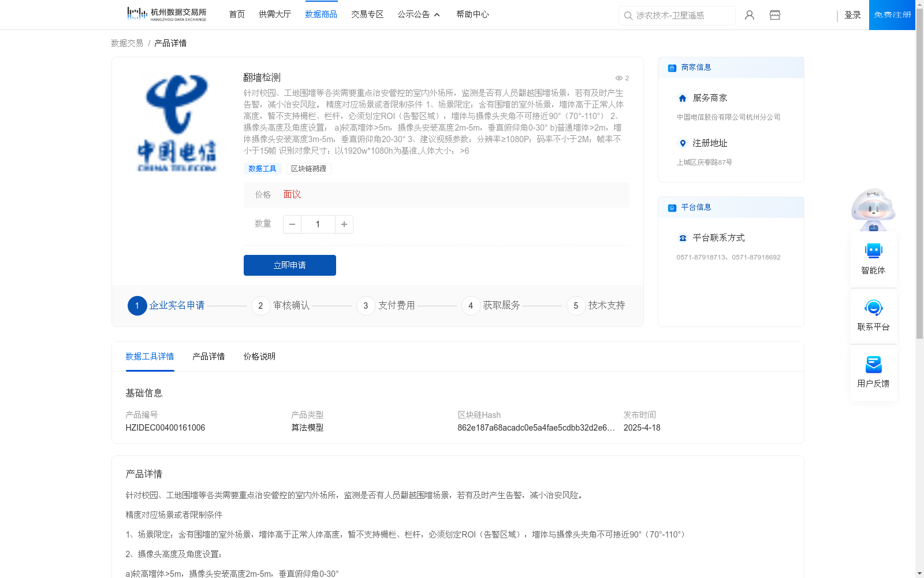Switch to the 价格说明 tab

[x=259, y=357]
